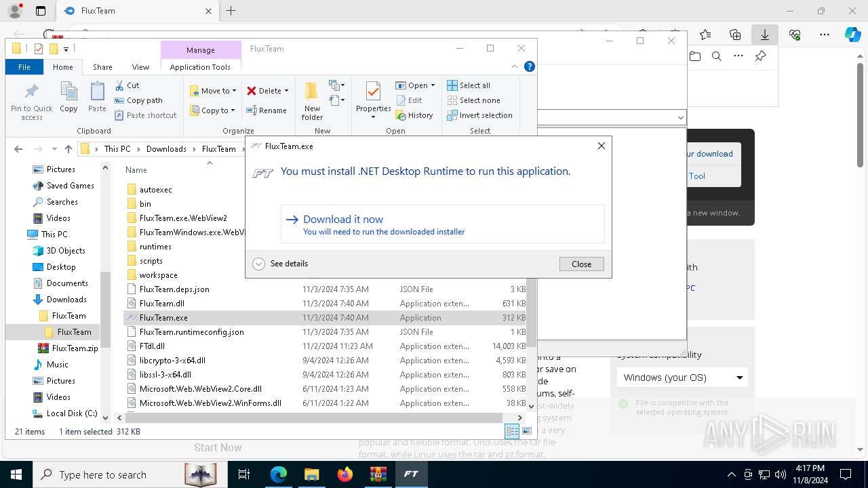Click History in Open group
This screenshot has width=868, height=488.
pos(414,115)
